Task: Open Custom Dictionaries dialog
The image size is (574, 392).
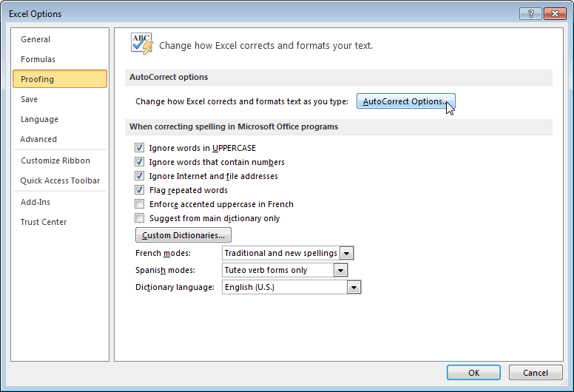Action: (x=183, y=235)
